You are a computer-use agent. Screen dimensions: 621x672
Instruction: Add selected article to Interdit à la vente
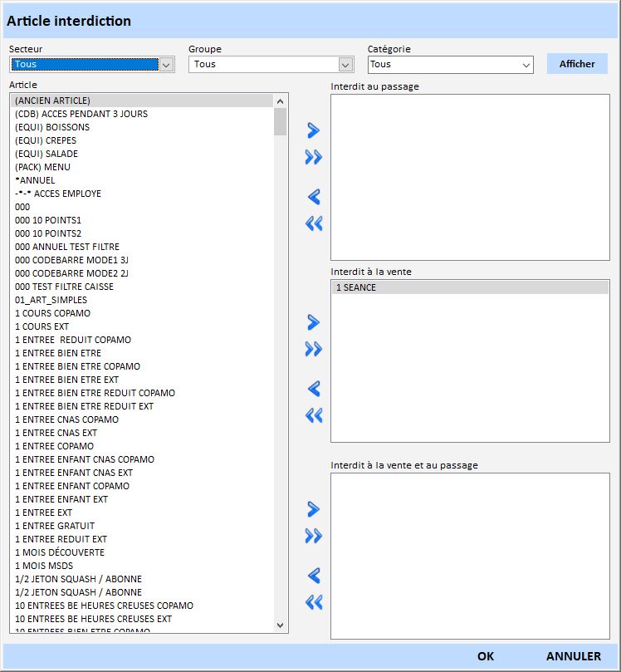point(313,322)
